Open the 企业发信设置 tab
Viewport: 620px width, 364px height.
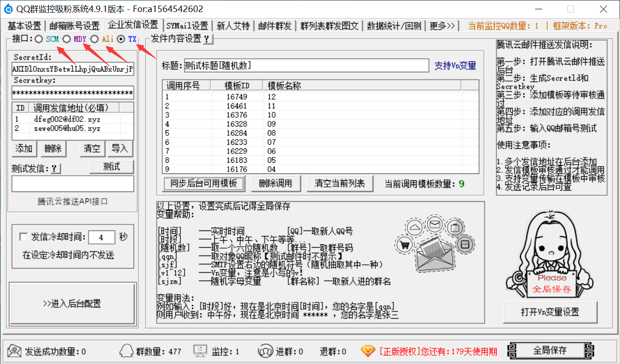coord(133,25)
